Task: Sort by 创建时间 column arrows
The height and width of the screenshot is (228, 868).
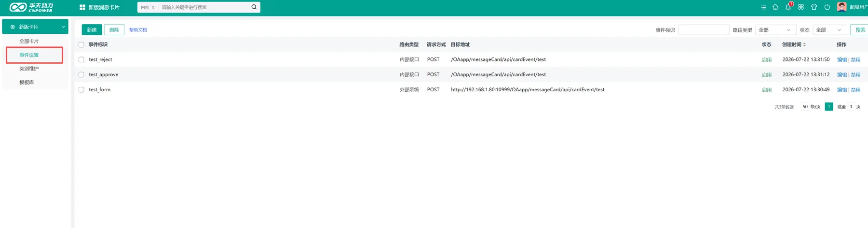Action: coord(804,45)
